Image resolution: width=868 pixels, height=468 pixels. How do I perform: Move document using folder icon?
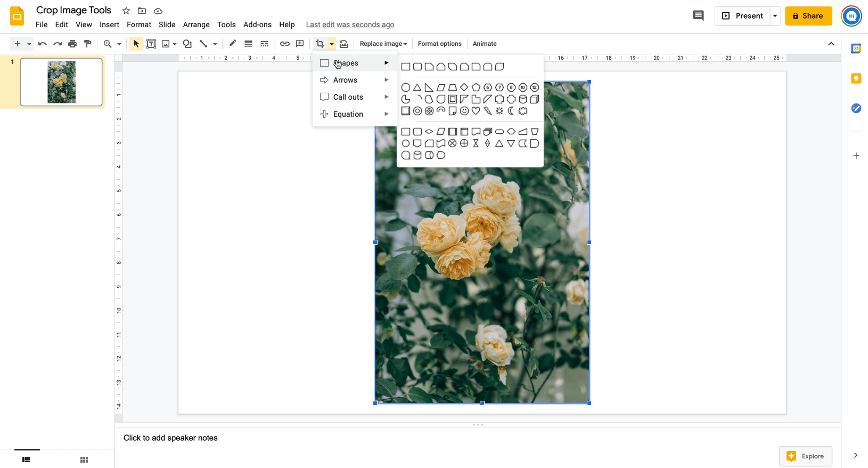coord(142,11)
